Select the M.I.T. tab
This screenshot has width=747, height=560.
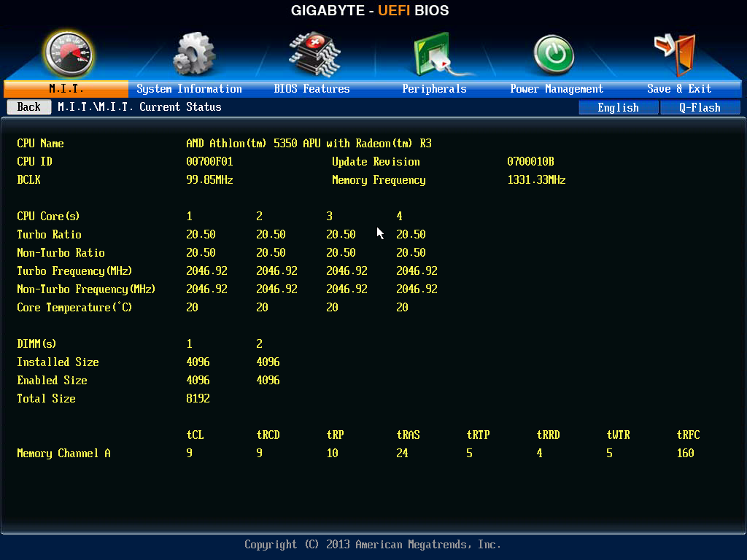(x=66, y=88)
